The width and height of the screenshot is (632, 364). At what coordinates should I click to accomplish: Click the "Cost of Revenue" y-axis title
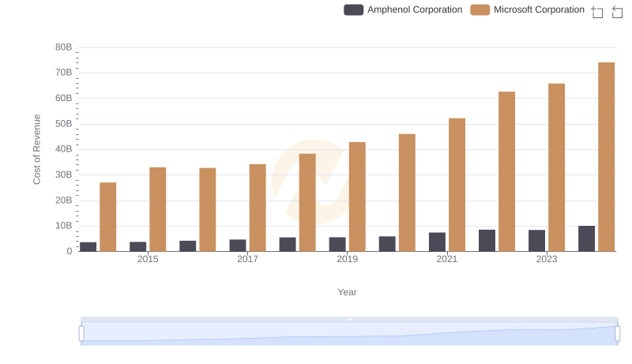coord(36,149)
